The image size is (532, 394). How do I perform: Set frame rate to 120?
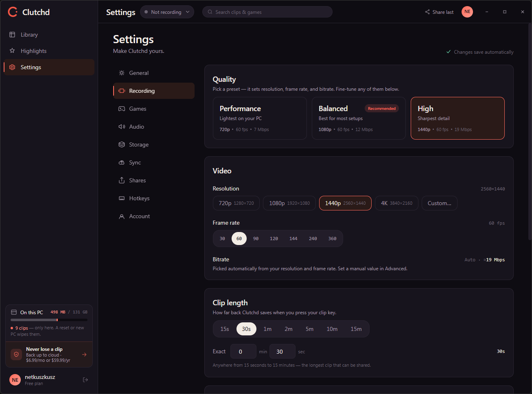(x=274, y=239)
